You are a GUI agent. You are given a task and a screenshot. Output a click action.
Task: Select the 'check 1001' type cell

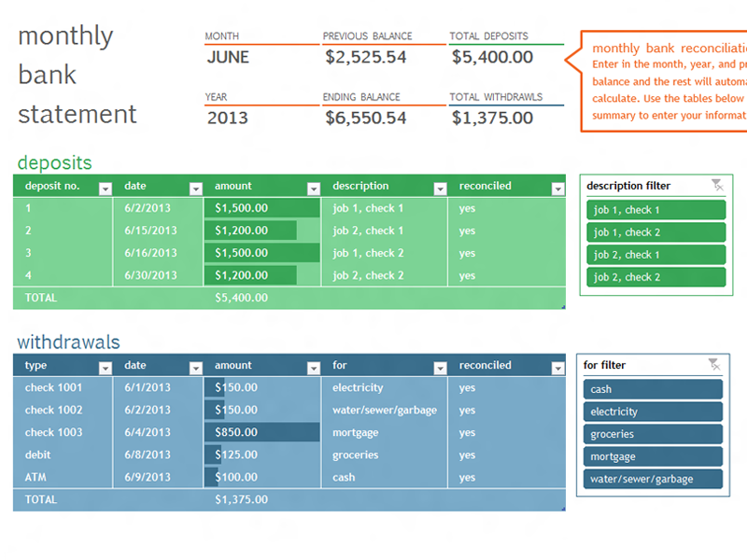click(63, 387)
